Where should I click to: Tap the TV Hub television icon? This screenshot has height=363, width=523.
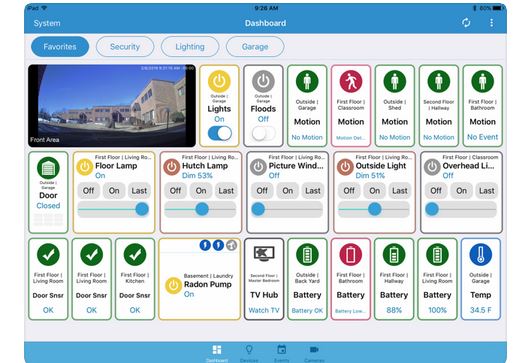264,254
